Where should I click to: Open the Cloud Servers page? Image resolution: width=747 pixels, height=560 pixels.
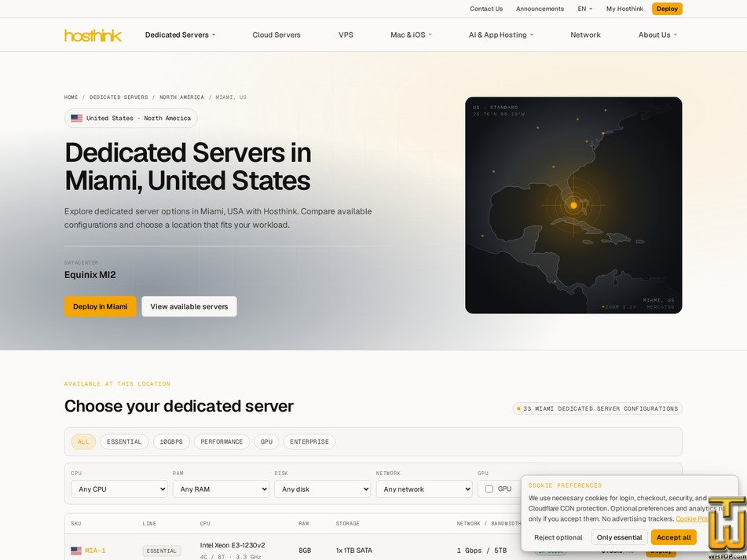276,35
